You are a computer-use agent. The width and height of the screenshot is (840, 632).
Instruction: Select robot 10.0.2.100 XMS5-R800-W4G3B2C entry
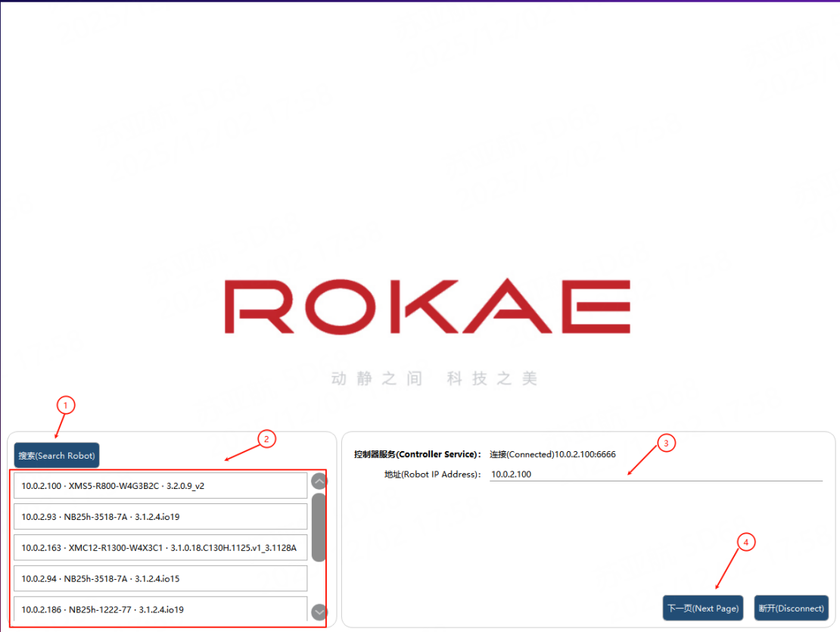[160, 486]
